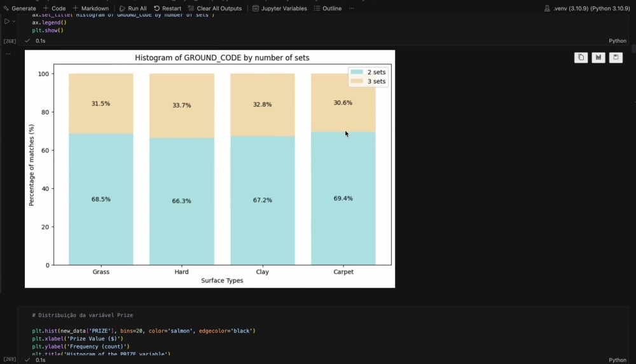The height and width of the screenshot is (364, 636).
Task: Click success checkmark of cell 269
Action: click(27, 360)
